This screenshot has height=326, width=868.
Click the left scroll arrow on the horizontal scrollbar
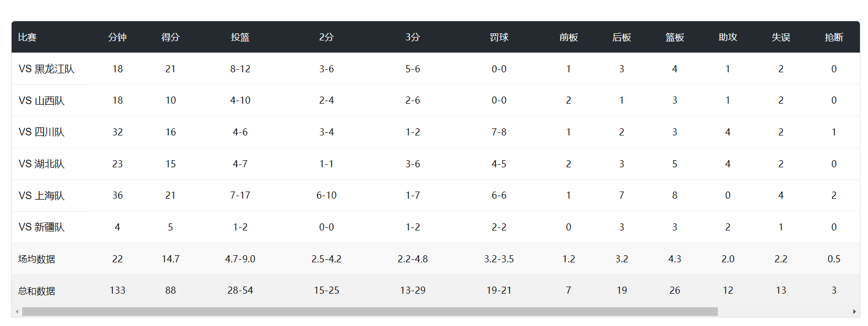[x=17, y=312]
